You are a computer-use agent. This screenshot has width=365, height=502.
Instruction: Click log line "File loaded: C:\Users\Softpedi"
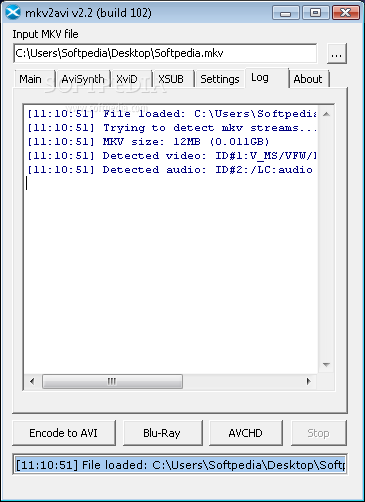point(171,114)
